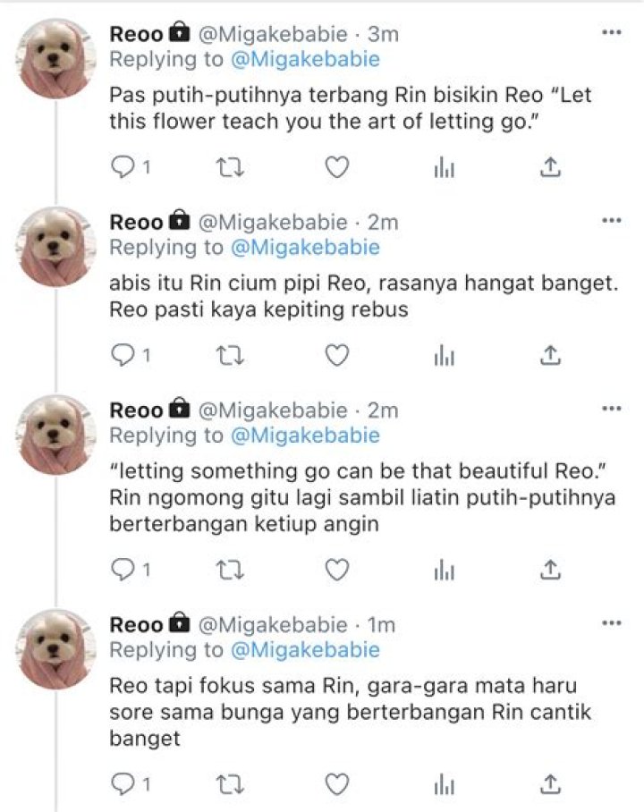644x812 pixels.
Task: Open three-dot menu on the 1m tweet
Action: [612, 623]
